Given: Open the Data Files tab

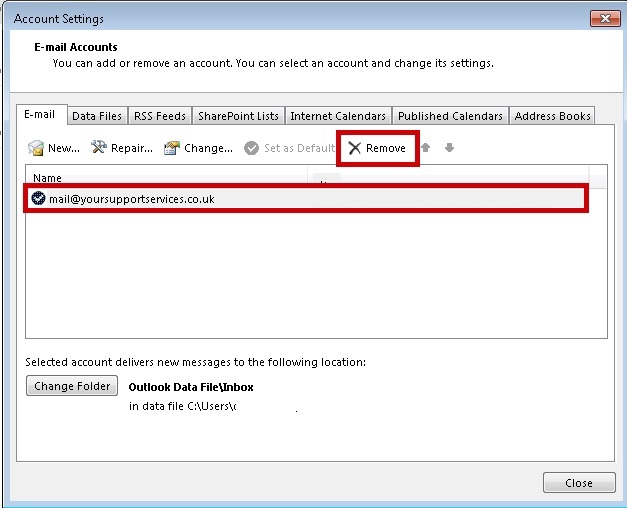Looking at the screenshot, I should (x=97, y=116).
